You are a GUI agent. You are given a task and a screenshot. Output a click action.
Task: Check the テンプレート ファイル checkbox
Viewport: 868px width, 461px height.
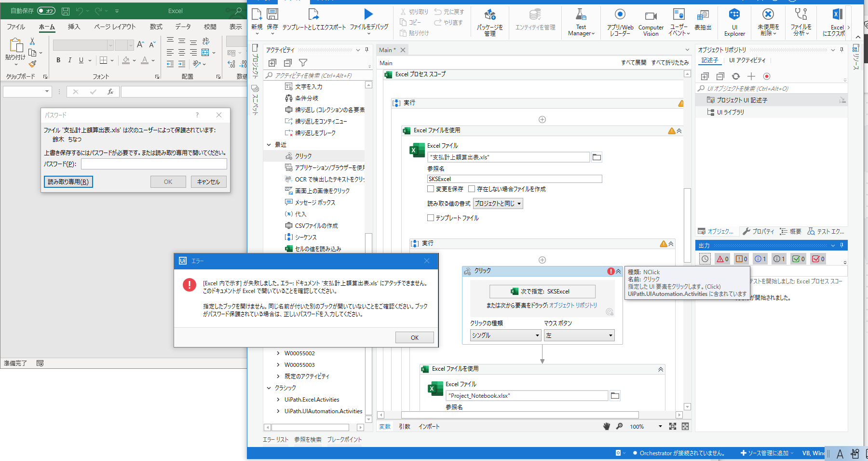coord(431,218)
